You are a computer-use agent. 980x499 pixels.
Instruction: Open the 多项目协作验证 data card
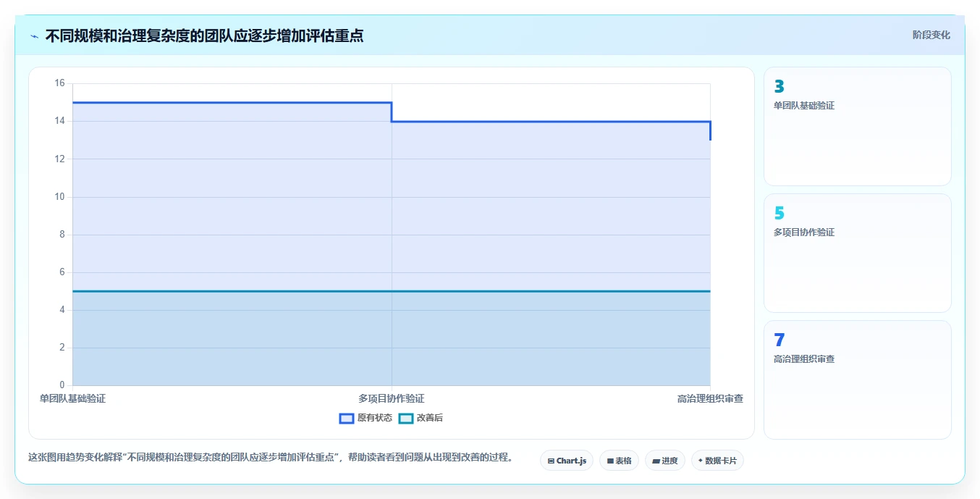pos(858,253)
